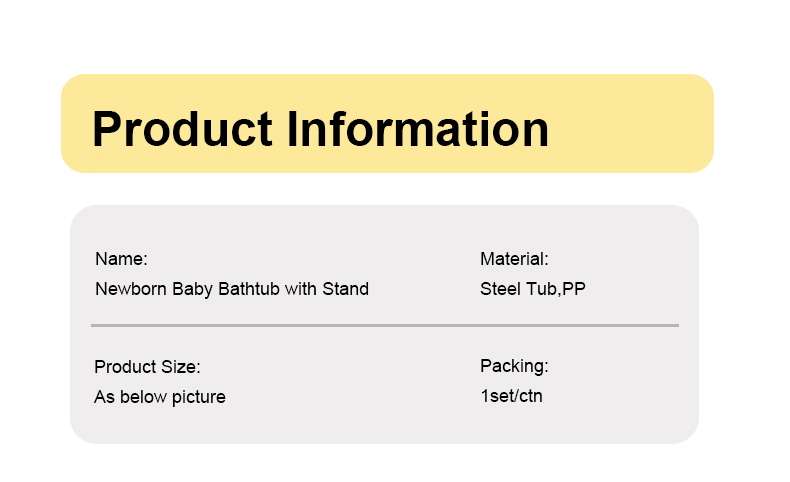
Task: Click the word "below" in the size value
Action: [144, 397]
